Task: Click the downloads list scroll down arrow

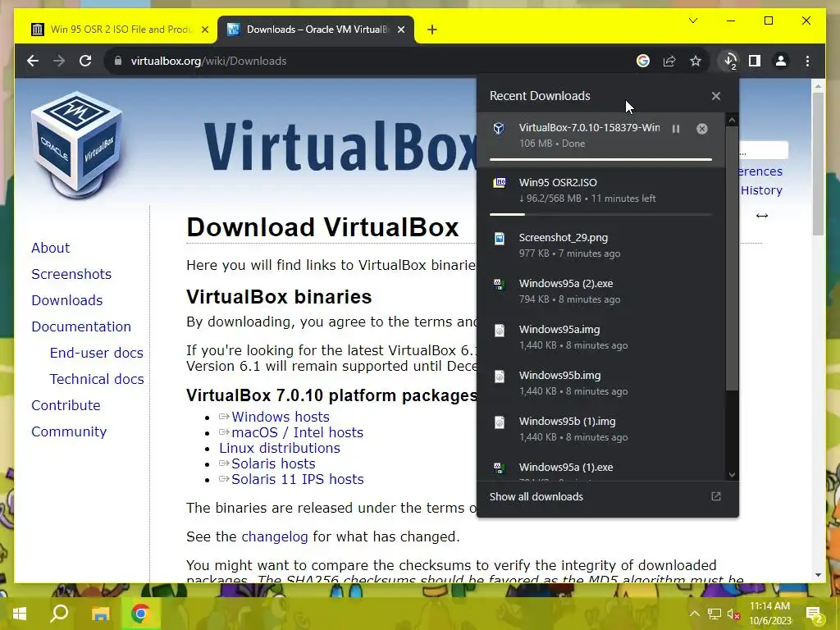Action: [x=732, y=475]
